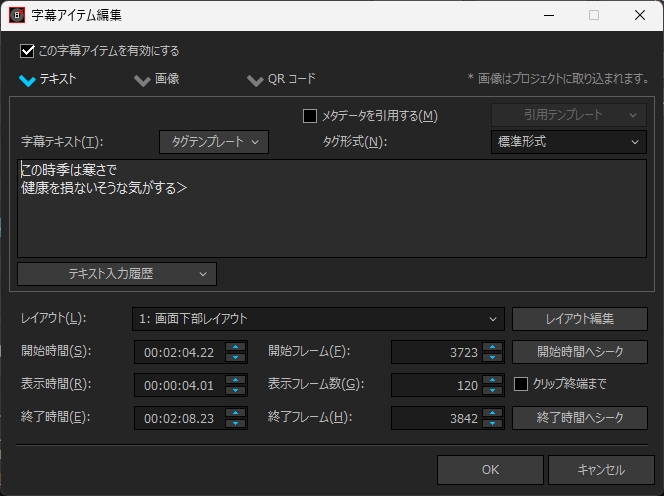This screenshot has width=664, height=496.
Task: Click the 表示時間 time field
Action: click(x=180, y=385)
